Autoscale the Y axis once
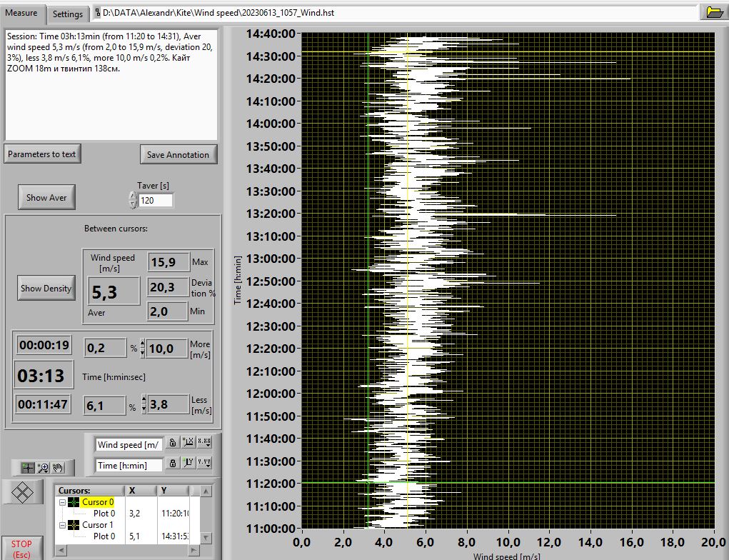Viewport: 729px width, 560px height. click(188, 464)
